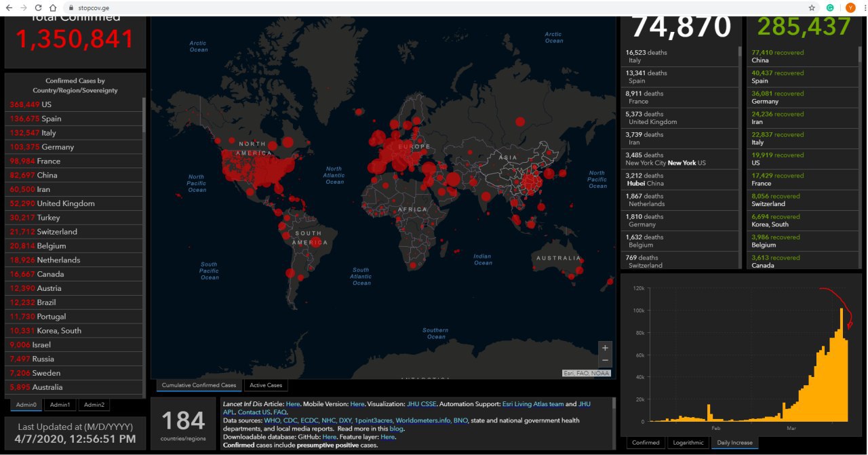
Task: Select the '52,290 United Kingdom' row
Action: click(x=75, y=203)
